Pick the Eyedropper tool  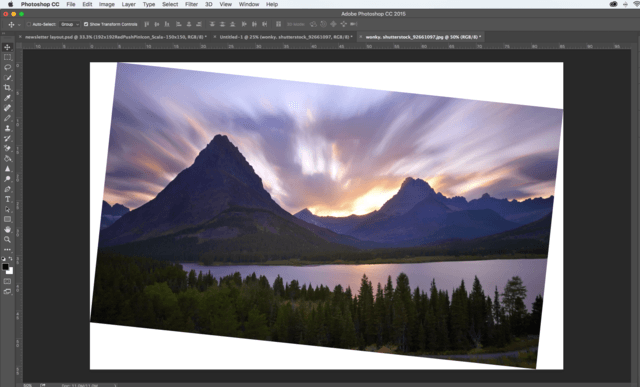pos(7,98)
